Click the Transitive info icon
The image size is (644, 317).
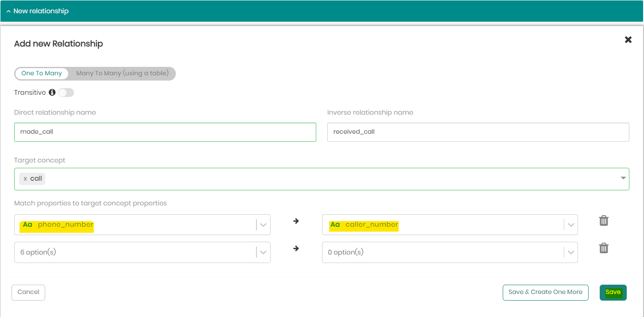(x=52, y=93)
